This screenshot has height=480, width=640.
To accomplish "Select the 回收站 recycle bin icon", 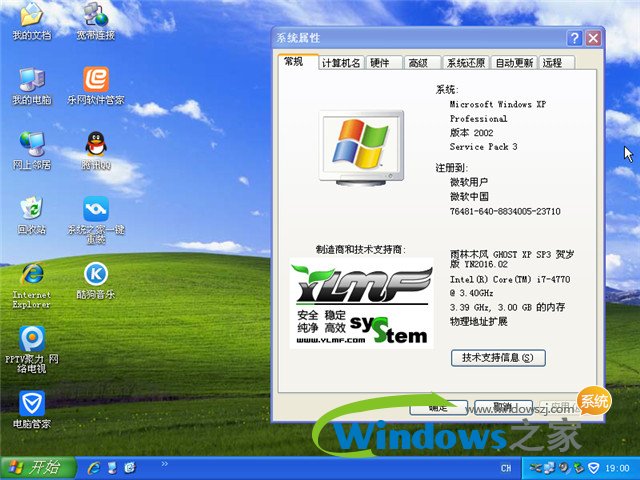I will [31, 216].
